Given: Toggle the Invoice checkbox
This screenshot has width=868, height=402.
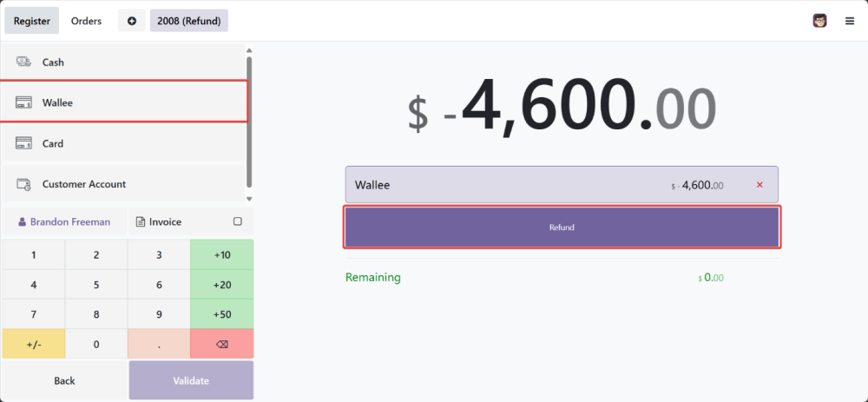Looking at the screenshot, I should [x=237, y=221].
